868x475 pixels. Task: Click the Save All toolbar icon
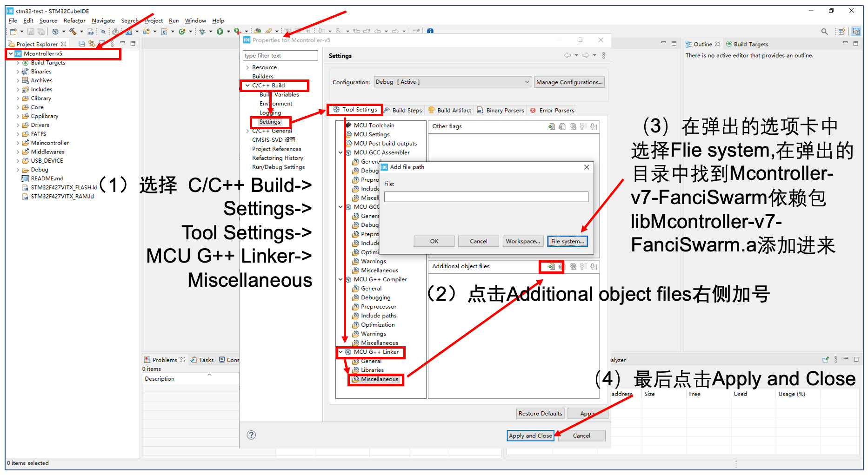coord(41,32)
